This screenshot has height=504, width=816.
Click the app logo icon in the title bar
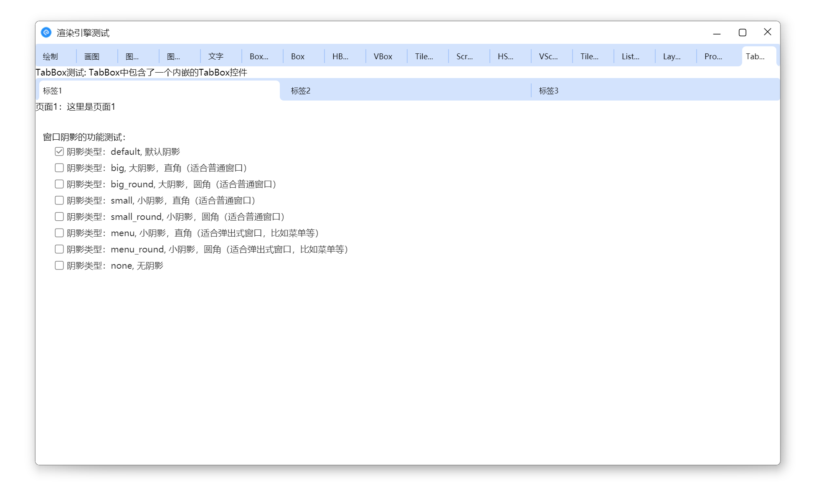point(46,33)
